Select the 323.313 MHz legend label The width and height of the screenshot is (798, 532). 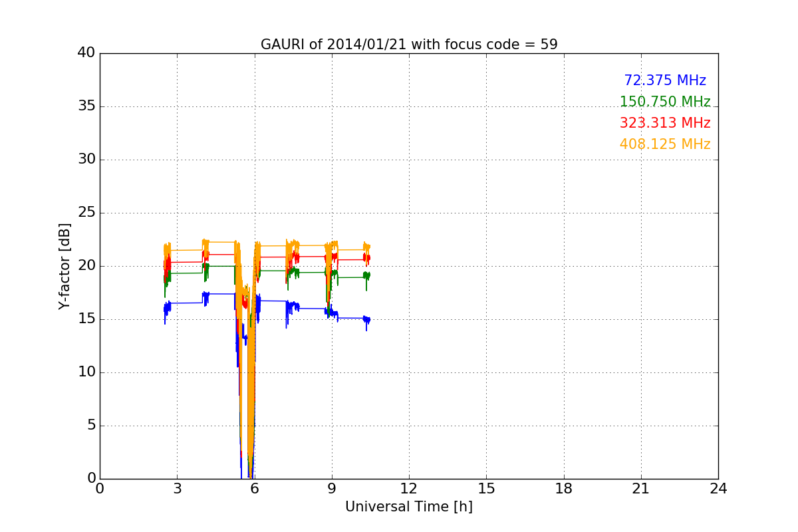[665, 123]
